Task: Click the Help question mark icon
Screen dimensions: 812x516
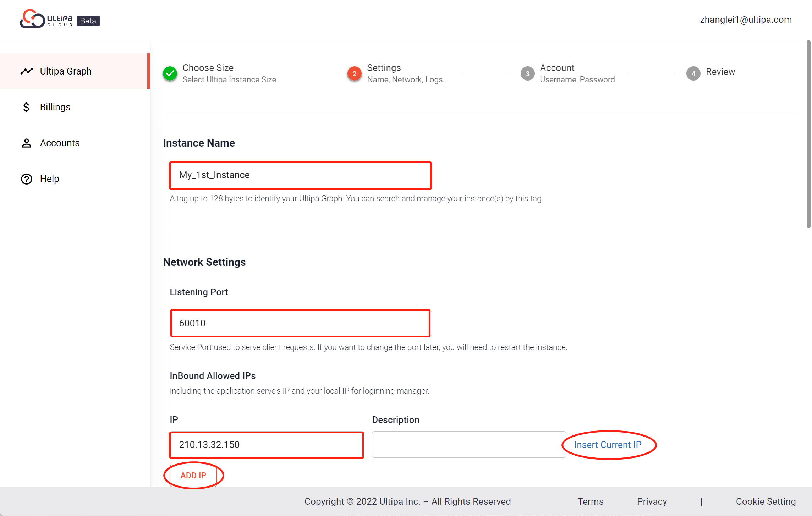Action: [27, 179]
